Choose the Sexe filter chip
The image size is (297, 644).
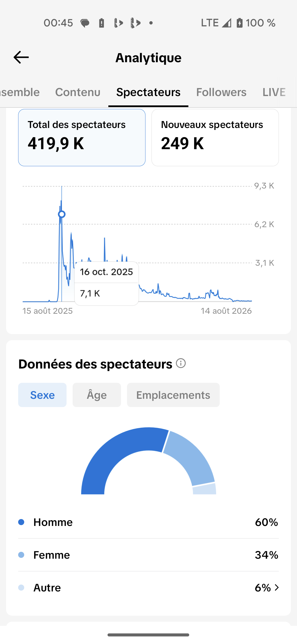pyautogui.click(x=42, y=395)
